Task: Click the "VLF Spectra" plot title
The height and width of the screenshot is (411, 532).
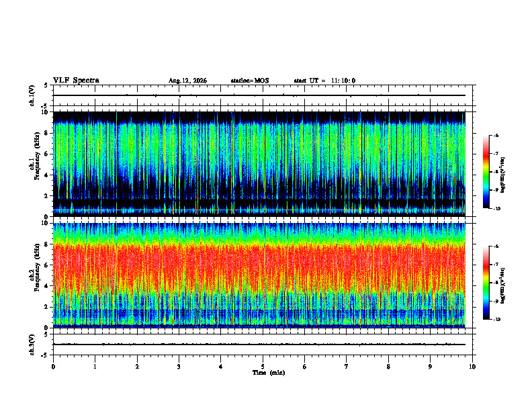Action: [76, 81]
